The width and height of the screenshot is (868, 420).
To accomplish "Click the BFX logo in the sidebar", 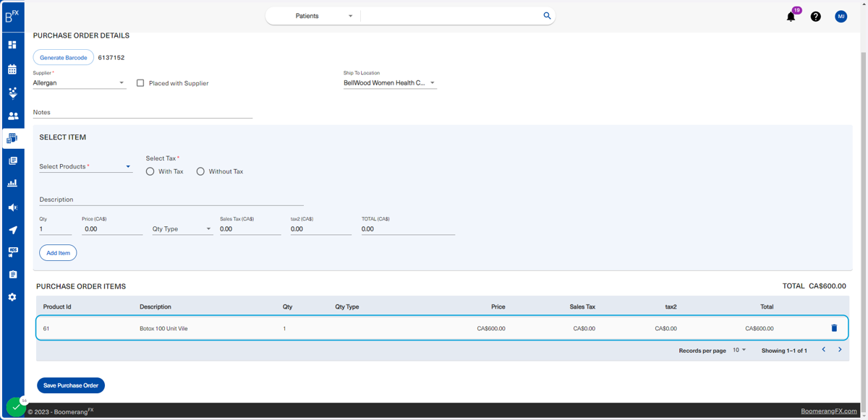I will tap(12, 17).
